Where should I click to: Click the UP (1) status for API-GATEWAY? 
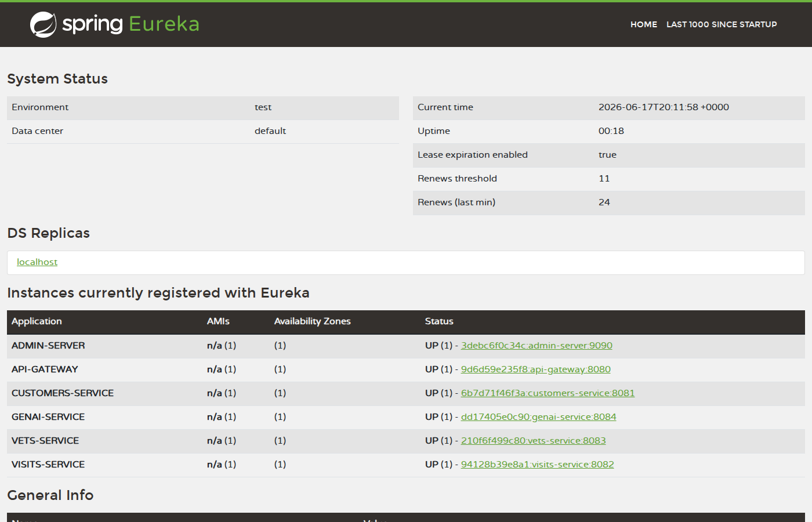coord(438,369)
